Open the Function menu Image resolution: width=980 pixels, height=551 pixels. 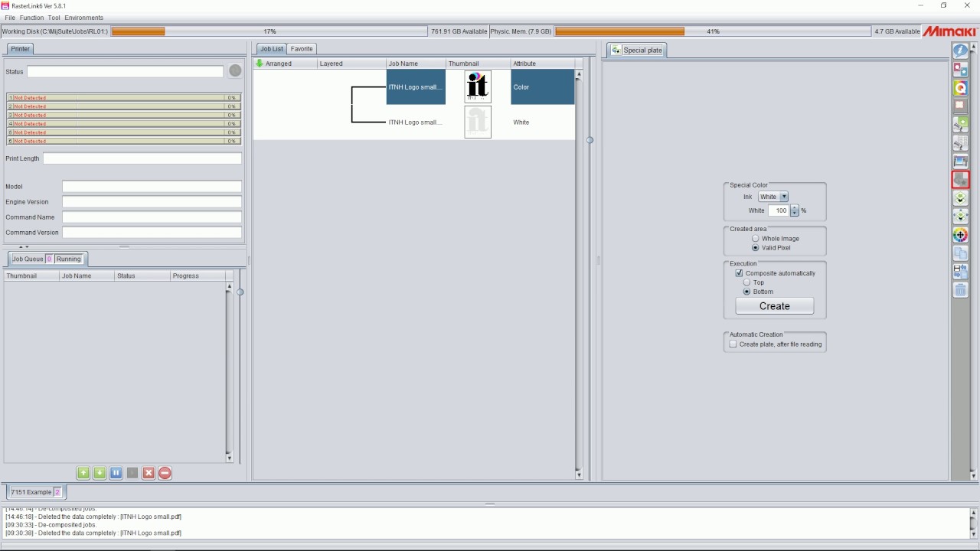click(31, 18)
